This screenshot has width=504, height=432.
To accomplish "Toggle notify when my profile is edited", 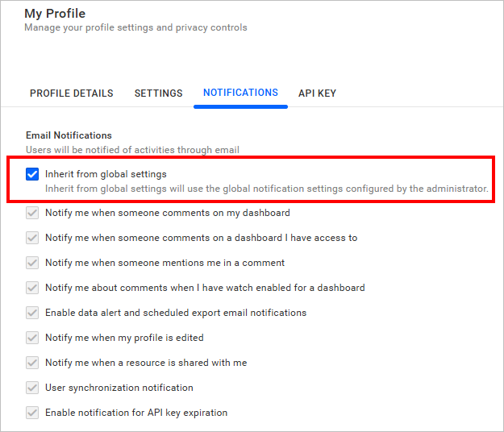I will pyautogui.click(x=32, y=338).
